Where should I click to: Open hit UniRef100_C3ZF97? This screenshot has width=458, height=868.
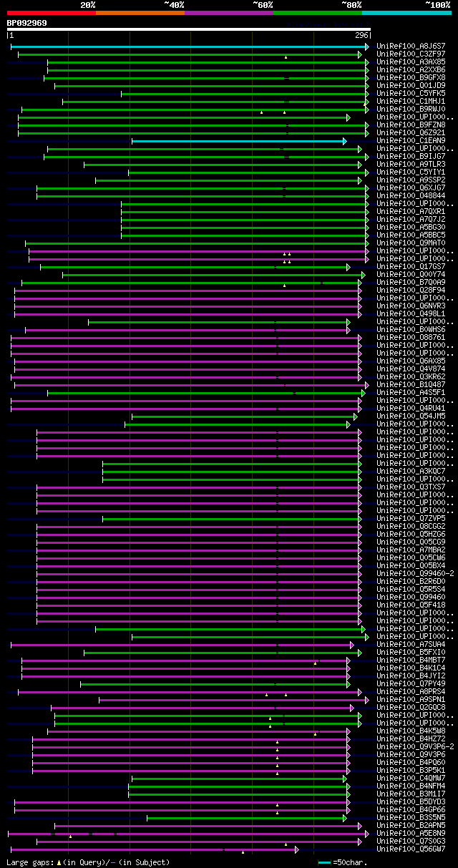pos(411,54)
